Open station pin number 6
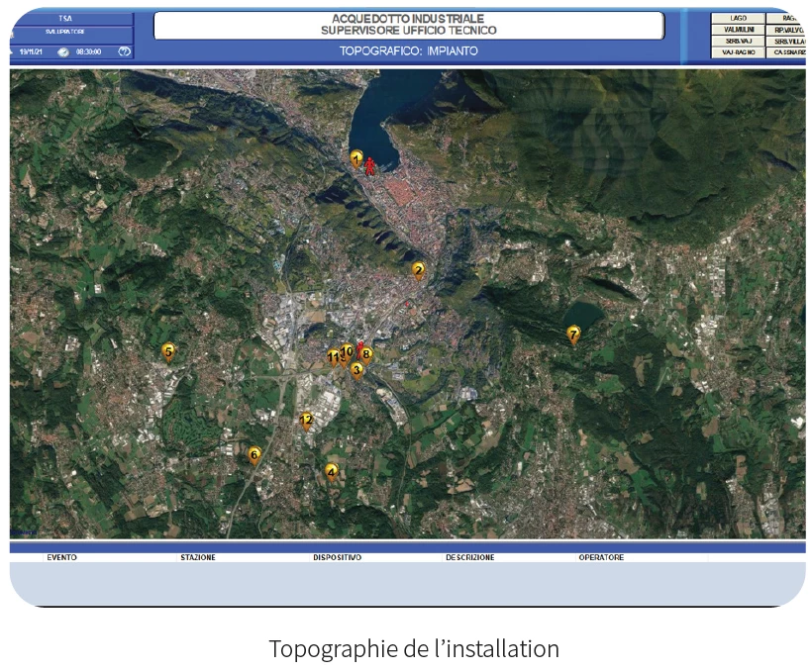The image size is (812, 672). tap(254, 455)
